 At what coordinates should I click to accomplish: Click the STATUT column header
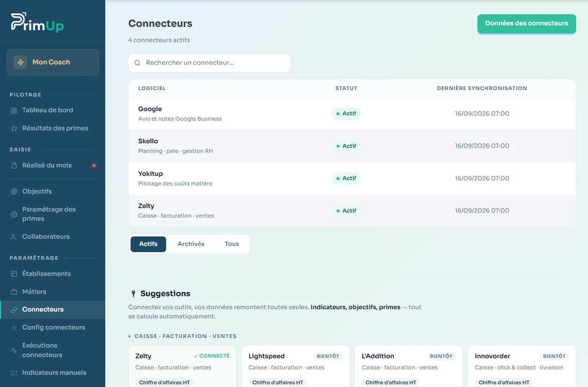tap(346, 89)
